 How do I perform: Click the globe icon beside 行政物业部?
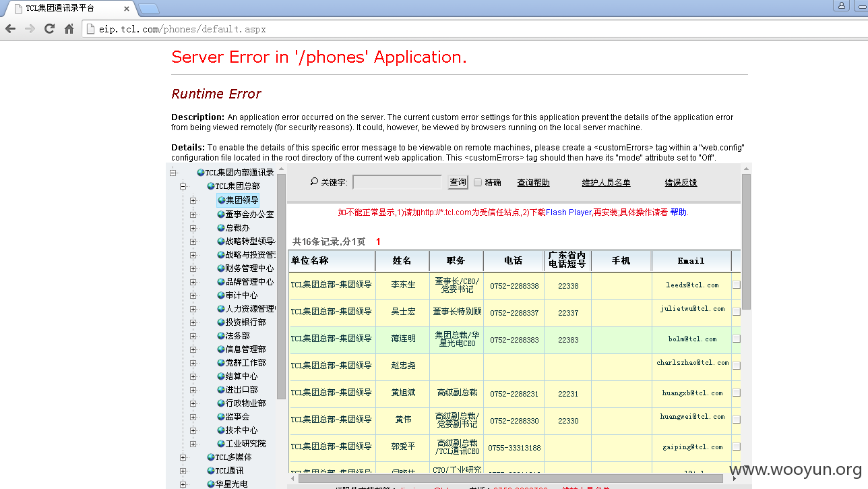point(221,403)
